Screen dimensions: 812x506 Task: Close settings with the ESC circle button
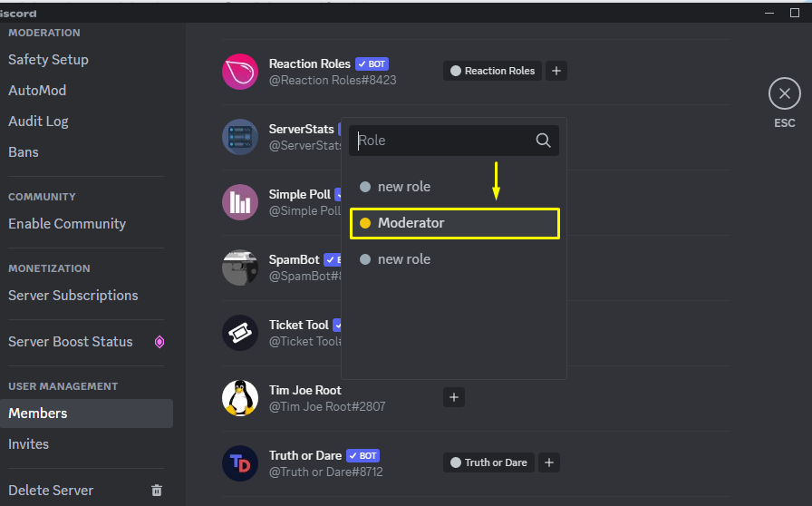tap(785, 93)
